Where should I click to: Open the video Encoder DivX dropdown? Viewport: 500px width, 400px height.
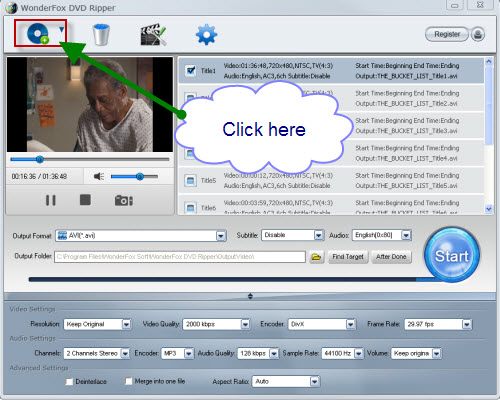pos(350,324)
